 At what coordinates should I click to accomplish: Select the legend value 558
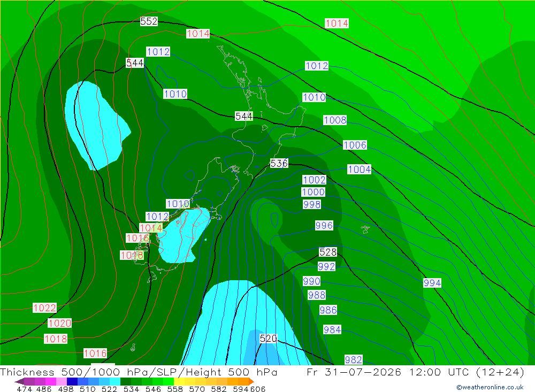175,389
